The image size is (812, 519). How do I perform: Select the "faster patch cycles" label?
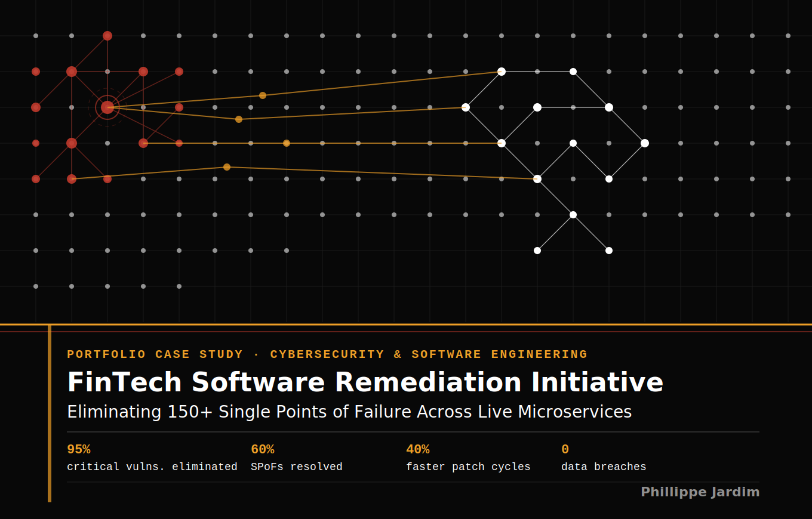468,467
